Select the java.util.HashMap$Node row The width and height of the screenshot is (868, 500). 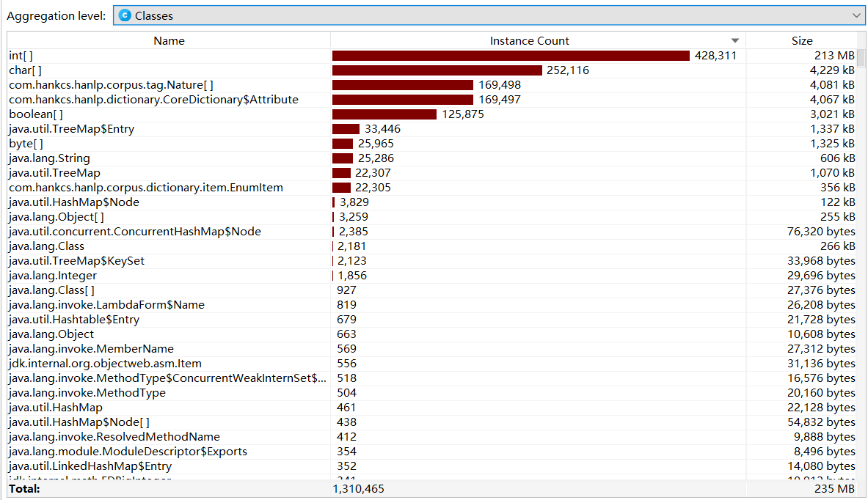click(x=432, y=202)
